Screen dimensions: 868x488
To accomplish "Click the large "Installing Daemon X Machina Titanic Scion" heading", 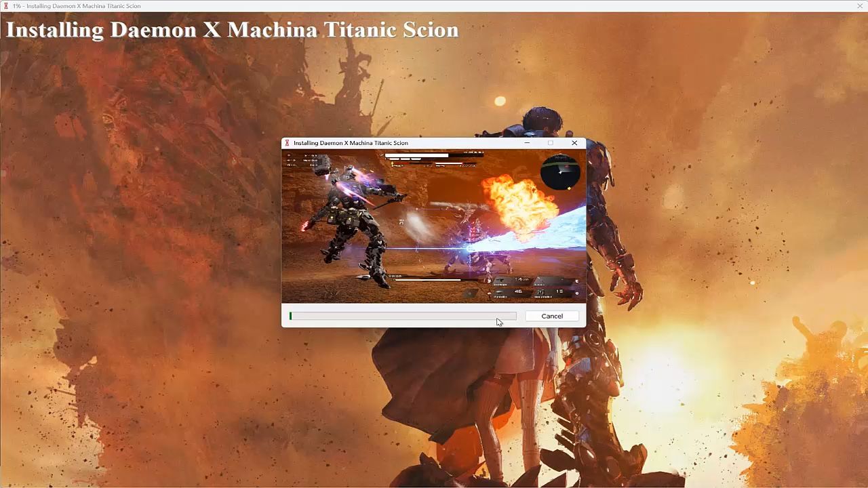I will coord(233,30).
